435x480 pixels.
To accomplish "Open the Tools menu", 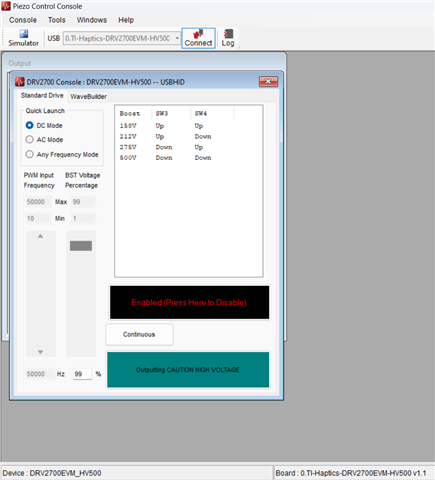I will pyautogui.click(x=57, y=20).
